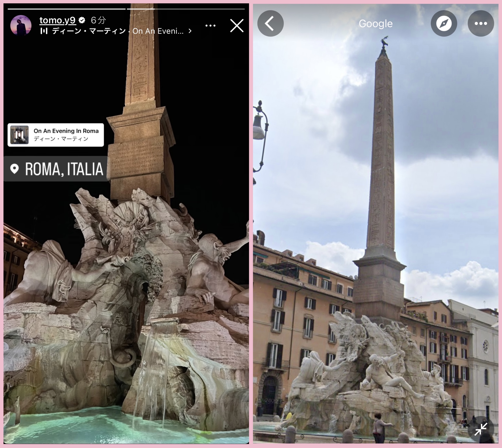
Task: Open the 'On An Evening In Roma' music sticker
Action: coord(56,135)
